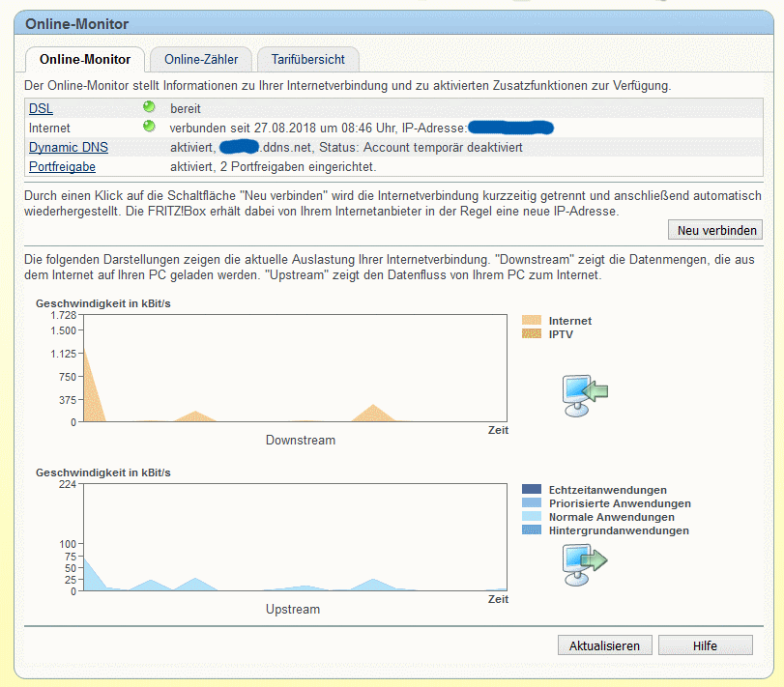This screenshot has width=784, height=687.
Task: Click the green DSL status indicator
Action: coord(149,107)
